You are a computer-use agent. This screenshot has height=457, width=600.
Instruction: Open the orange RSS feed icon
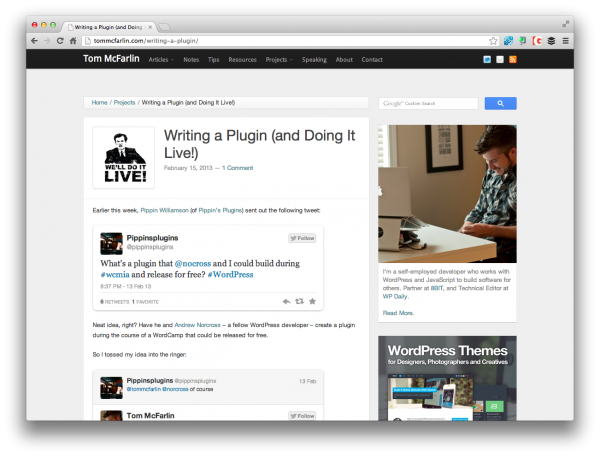(513, 59)
